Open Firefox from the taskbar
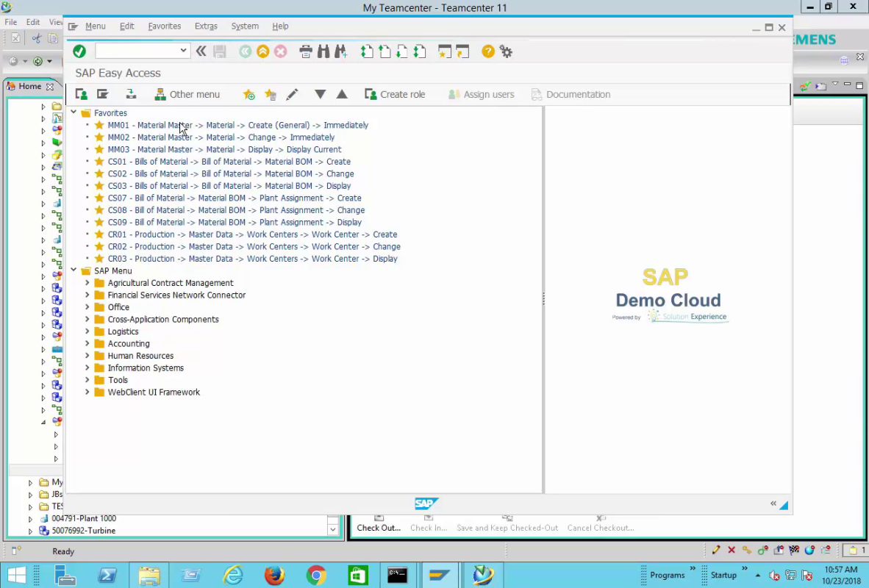The height and width of the screenshot is (588, 869). click(x=274, y=576)
